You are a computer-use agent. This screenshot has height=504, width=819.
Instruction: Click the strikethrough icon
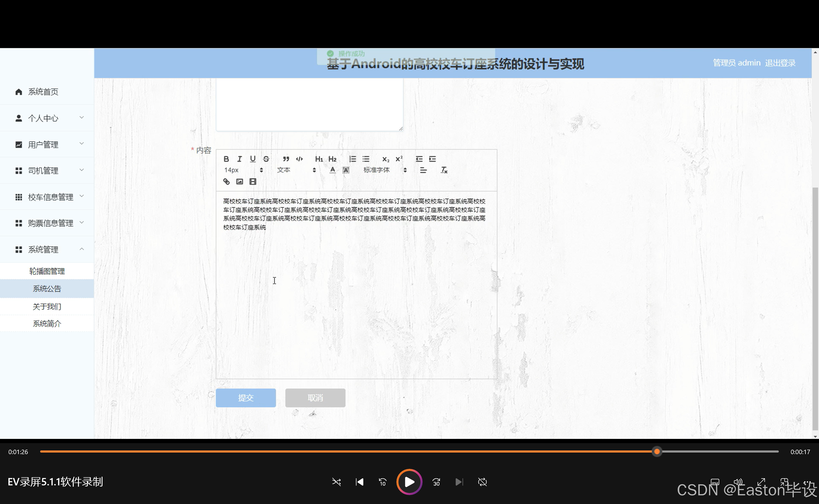click(x=266, y=159)
